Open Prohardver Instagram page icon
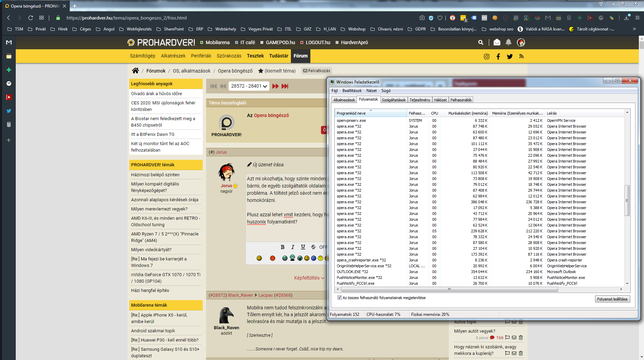The height and width of the screenshot is (360, 644). 486,56
